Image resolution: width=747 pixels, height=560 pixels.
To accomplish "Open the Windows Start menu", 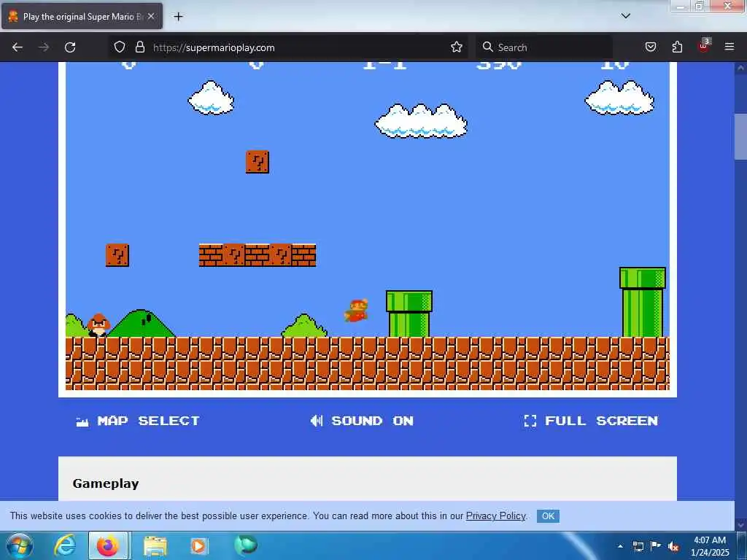I will 19,545.
